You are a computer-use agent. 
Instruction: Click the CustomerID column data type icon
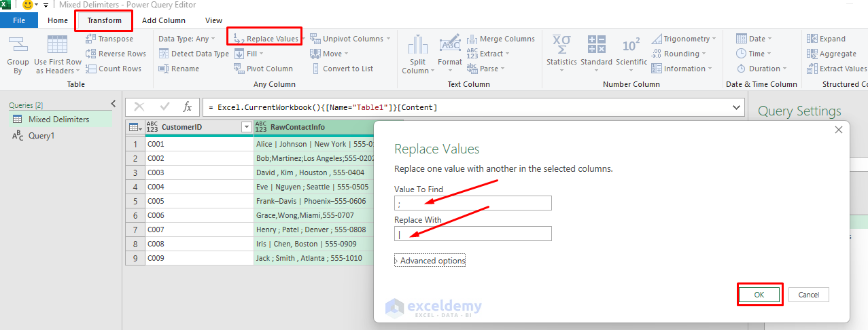click(152, 127)
